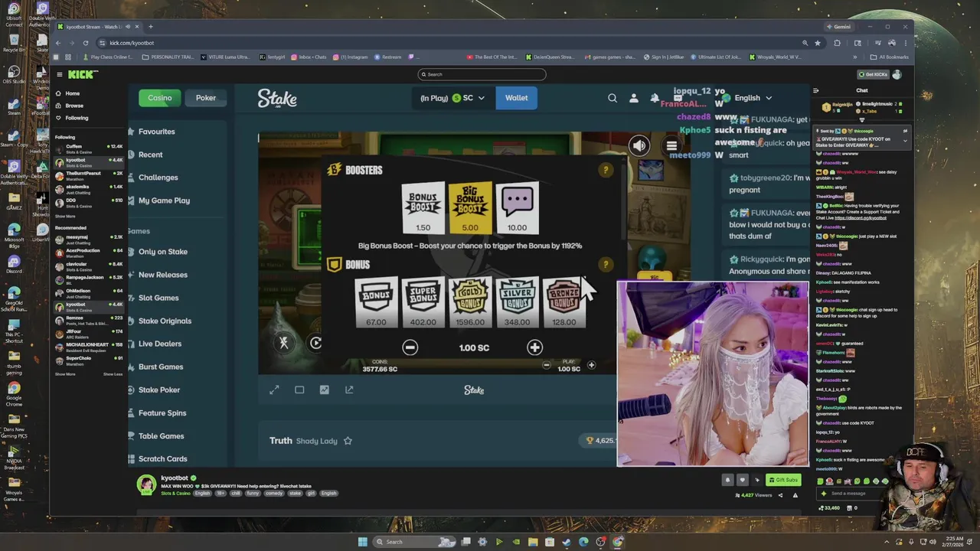
Task: Click the Get KICKs button
Action: [872, 74]
